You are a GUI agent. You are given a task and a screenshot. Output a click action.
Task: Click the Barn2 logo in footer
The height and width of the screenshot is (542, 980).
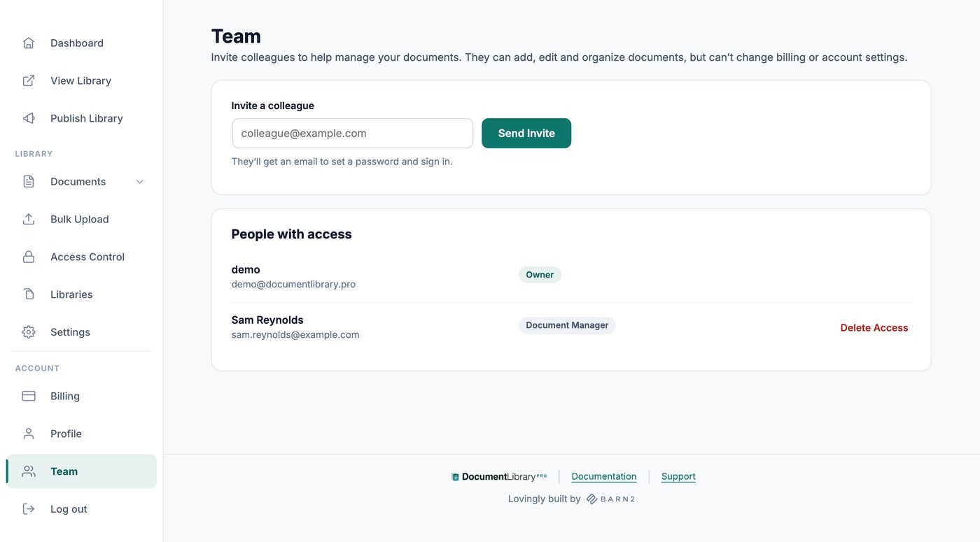(610, 499)
